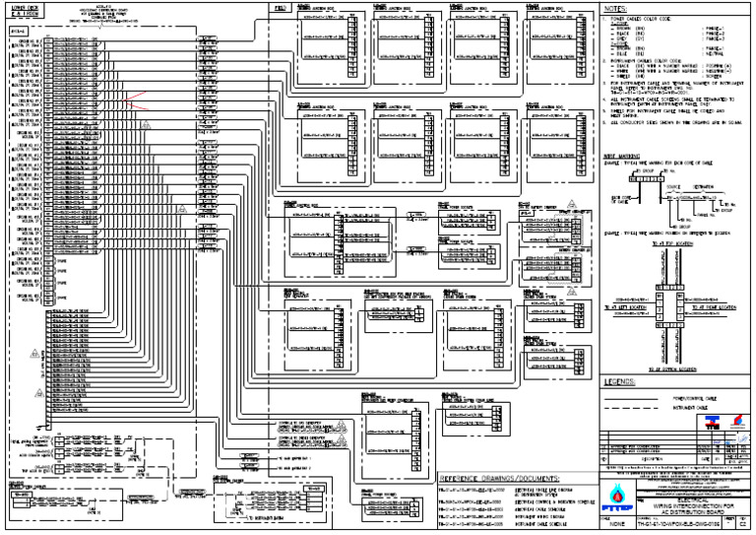Click the "LOWER DECK E & I ROOM" label
The width and height of the screenshot is (756, 535).
(x=25, y=11)
